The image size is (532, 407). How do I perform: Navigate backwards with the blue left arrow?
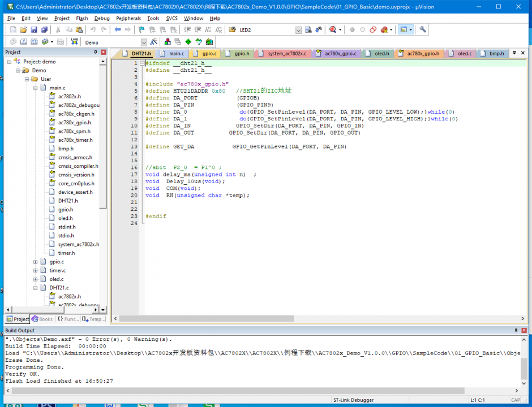(117, 30)
